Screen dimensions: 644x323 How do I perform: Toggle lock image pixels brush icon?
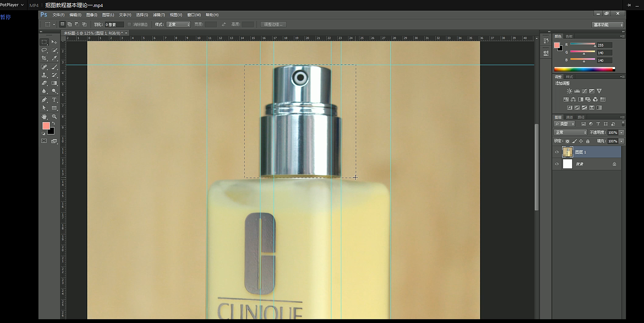574,141
